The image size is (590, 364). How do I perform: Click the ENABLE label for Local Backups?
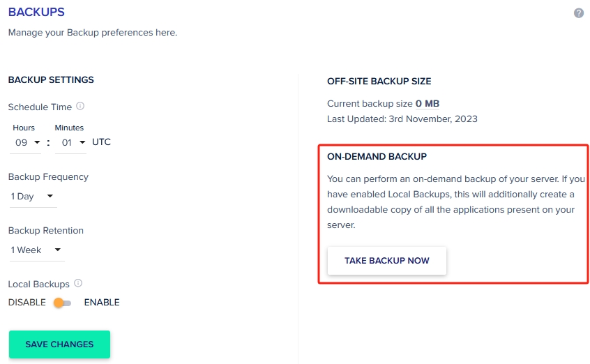coord(102,303)
